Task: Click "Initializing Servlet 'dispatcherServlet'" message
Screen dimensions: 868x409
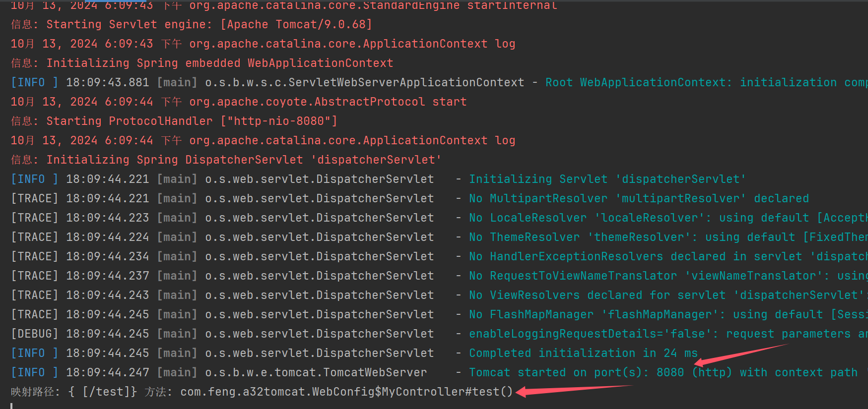Action: pyautogui.click(x=607, y=179)
